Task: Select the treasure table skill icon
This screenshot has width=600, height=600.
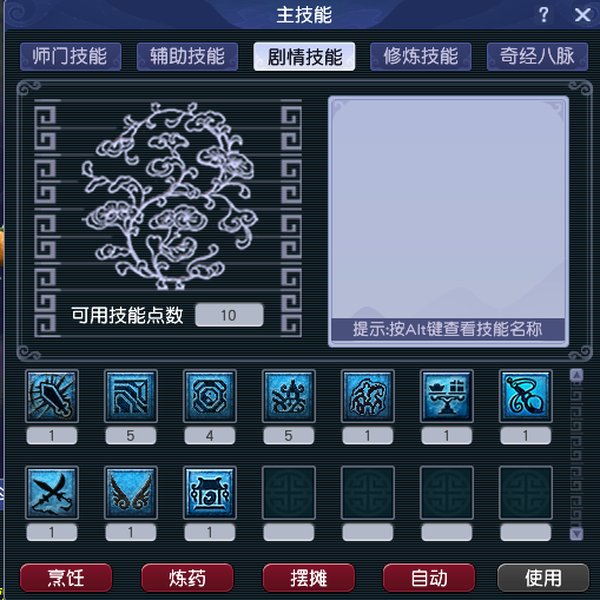Action: click(447, 396)
